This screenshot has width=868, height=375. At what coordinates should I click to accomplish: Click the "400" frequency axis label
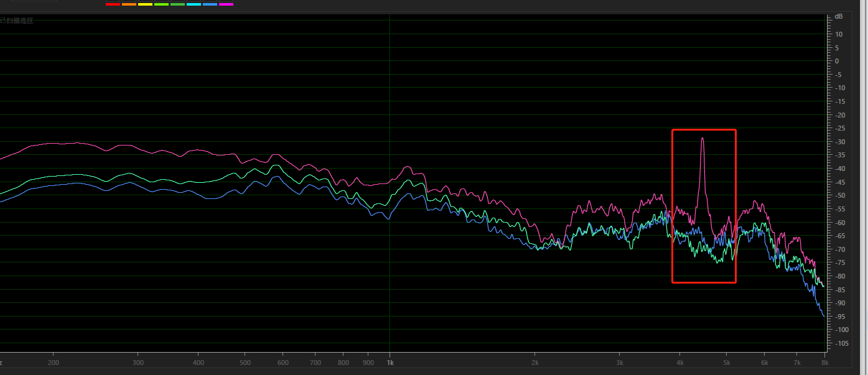pyautogui.click(x=198, y=363)
